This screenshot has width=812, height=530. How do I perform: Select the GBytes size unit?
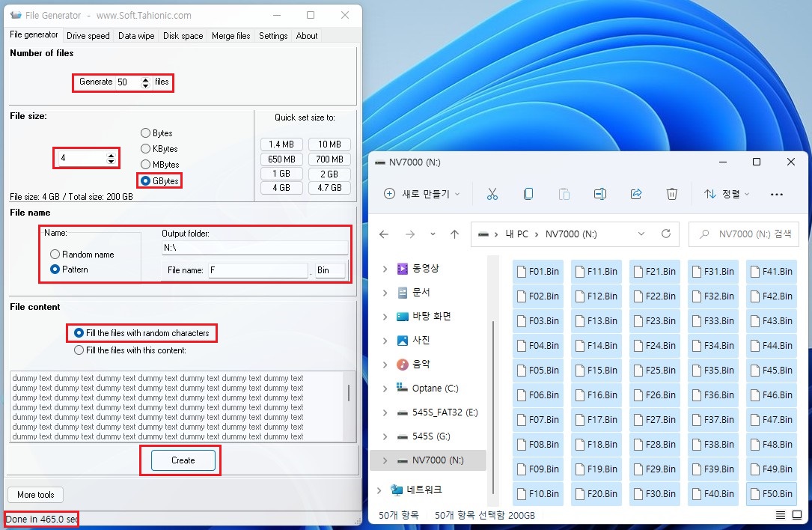tap(159, 181)
